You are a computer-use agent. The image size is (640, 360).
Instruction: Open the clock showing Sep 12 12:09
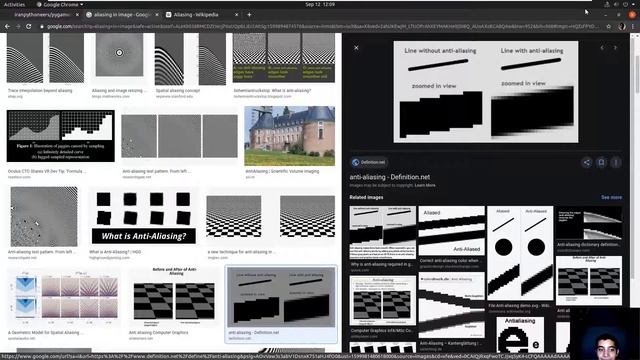320,4
